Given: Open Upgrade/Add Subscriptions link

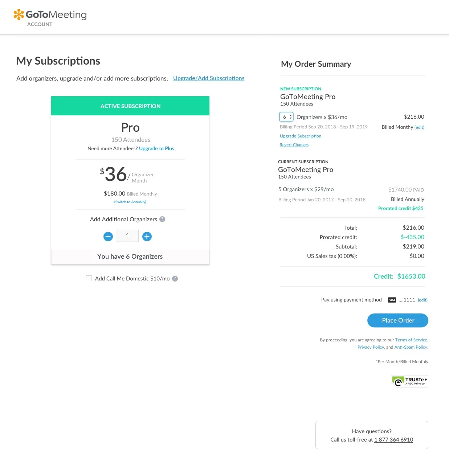Looking at the screenshot, I should point(209,78).
